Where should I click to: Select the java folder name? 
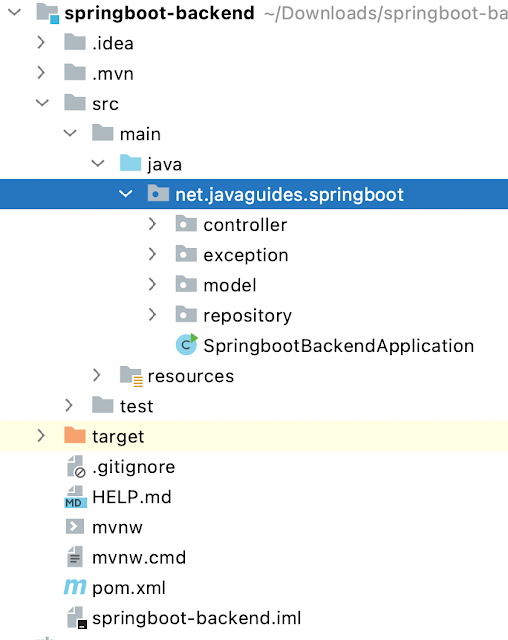[x=165, y=165]
